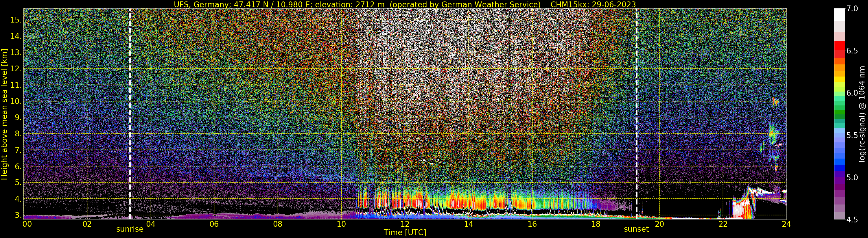The height and width of the screenshot is (238, 868).
Task: Click 'Height above mean sea level [km]' label
Action: [x=4, y=114]
